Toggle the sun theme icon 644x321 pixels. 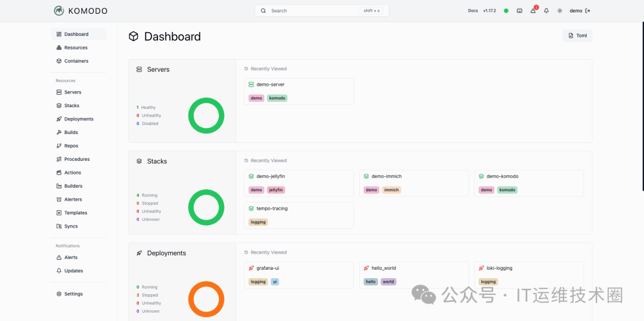[559, 11]
